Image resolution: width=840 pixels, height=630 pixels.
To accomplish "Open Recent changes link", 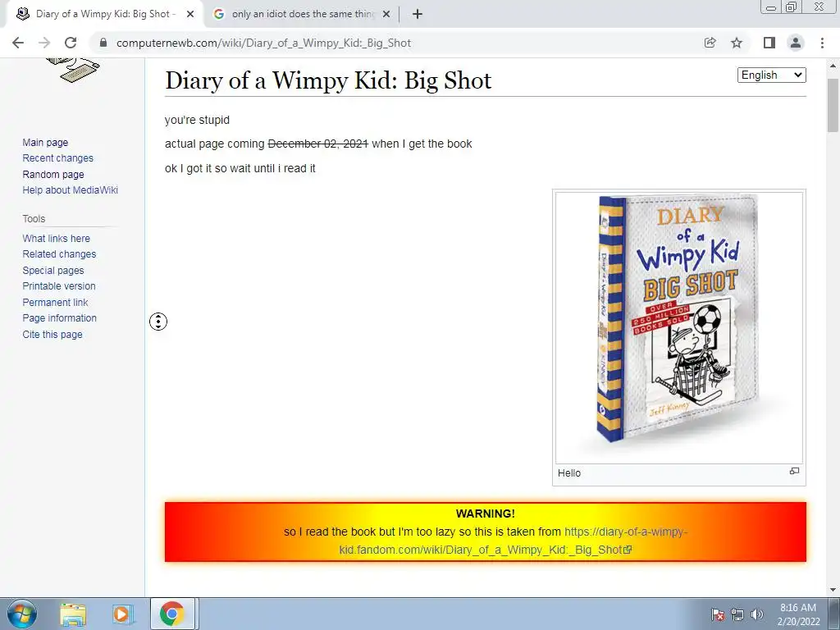I will pos(58,158).
